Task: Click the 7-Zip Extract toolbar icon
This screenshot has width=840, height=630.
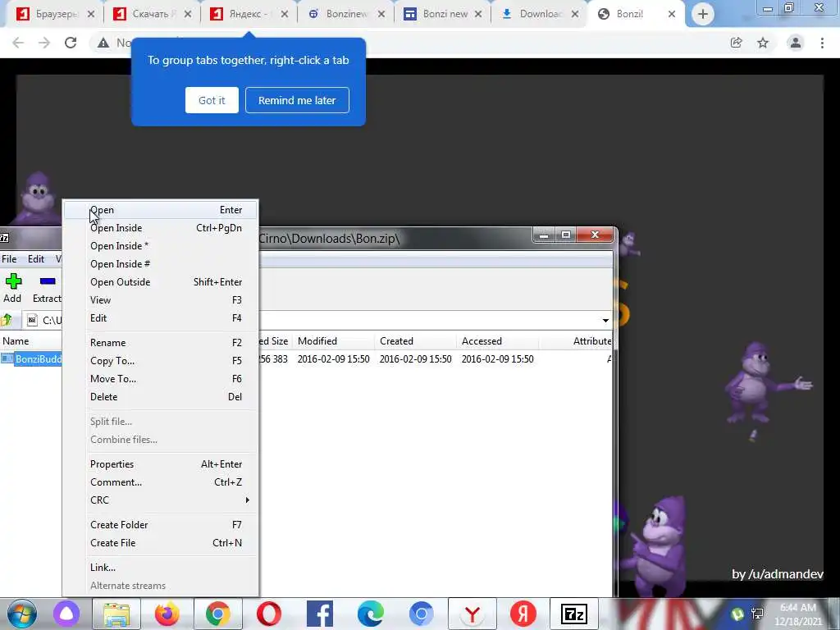Action: coord(47,281)
